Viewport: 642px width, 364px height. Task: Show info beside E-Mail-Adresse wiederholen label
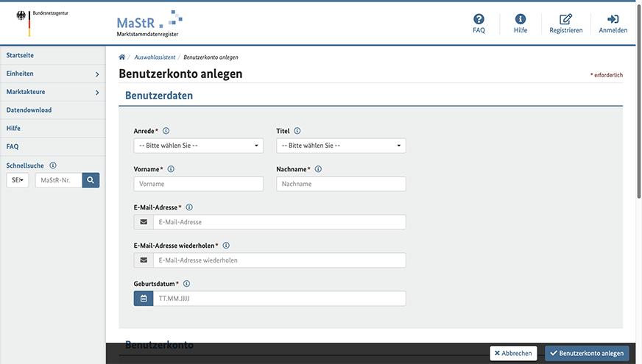[x=226, y=246]
